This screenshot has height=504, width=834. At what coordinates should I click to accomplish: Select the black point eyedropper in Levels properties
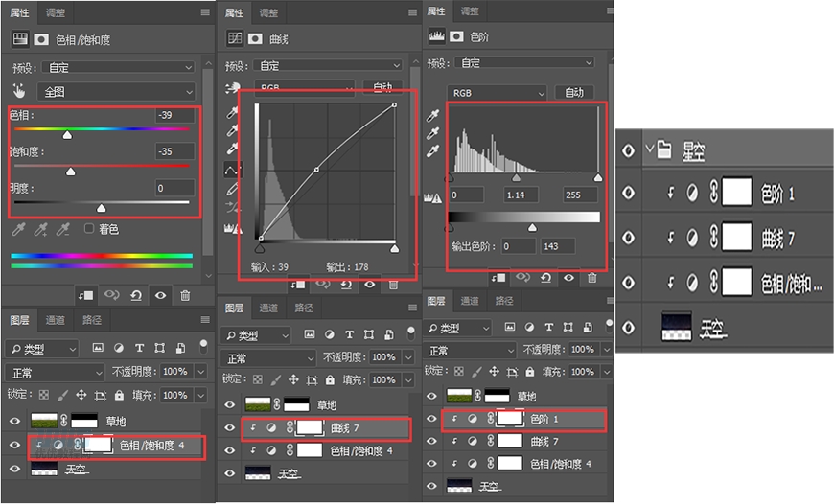point(433,115)
